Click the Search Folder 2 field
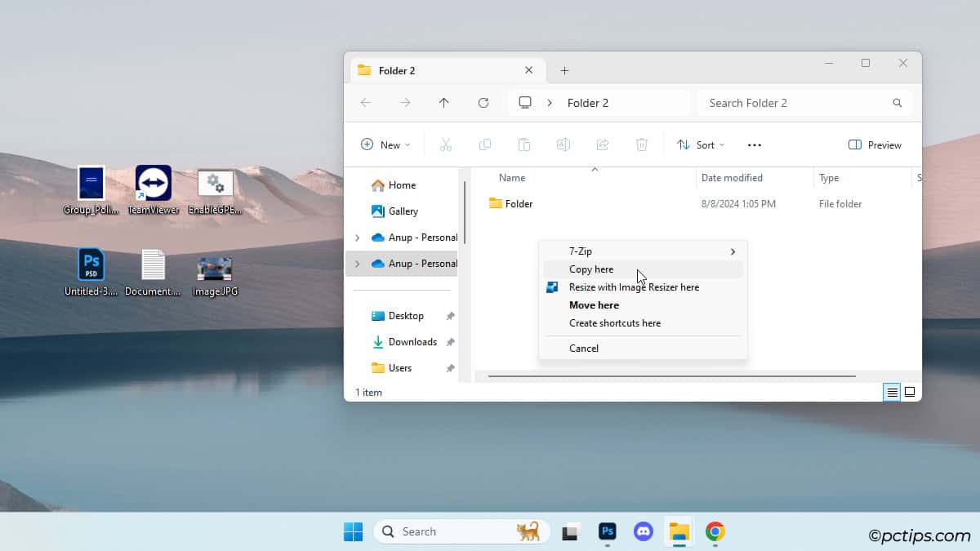980x551 pixels. pyautogui.click(x=804, y=103)
